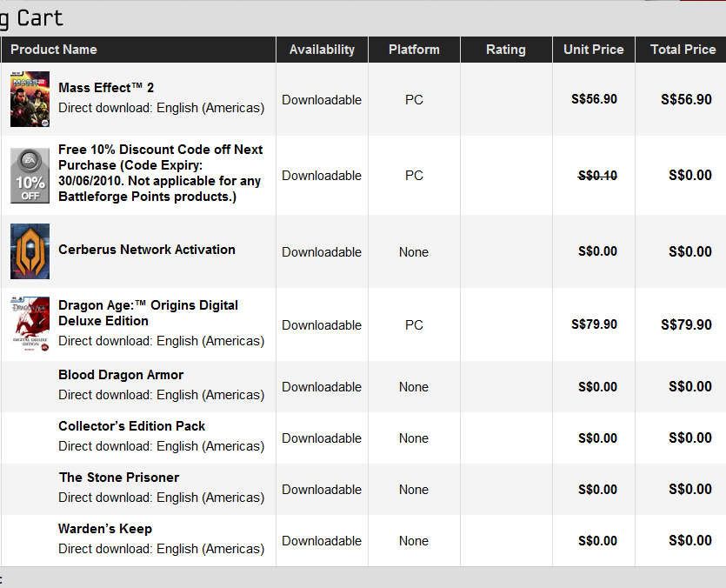Screen dimensions: 726x588
Task: Click the Mass Effect 2 cover thumbnail
Action: coord(30,99)
